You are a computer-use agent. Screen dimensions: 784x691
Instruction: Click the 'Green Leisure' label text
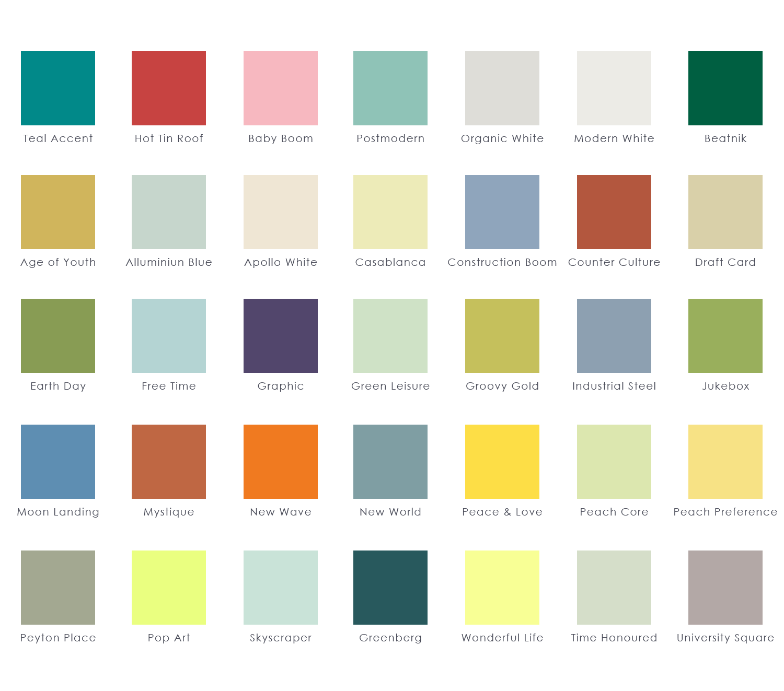tap(390, 386)
